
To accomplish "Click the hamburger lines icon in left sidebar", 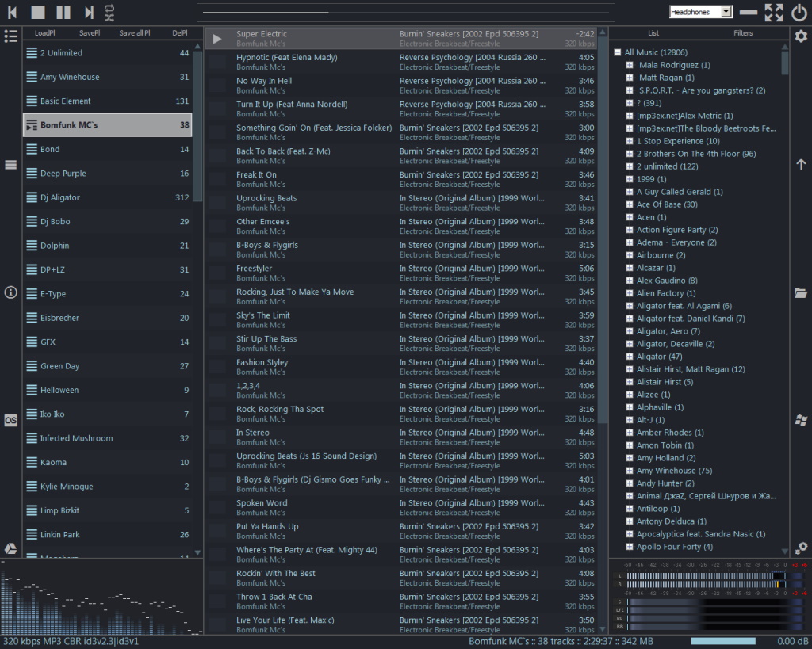I will pyautogui.click(x=10, y=165).
